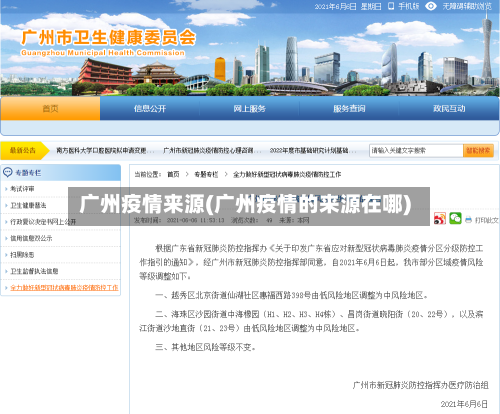Open the 南方医科大学口腔医院 announcement
The height and width of the screenshot is (414, 500).
coord(104,151)
